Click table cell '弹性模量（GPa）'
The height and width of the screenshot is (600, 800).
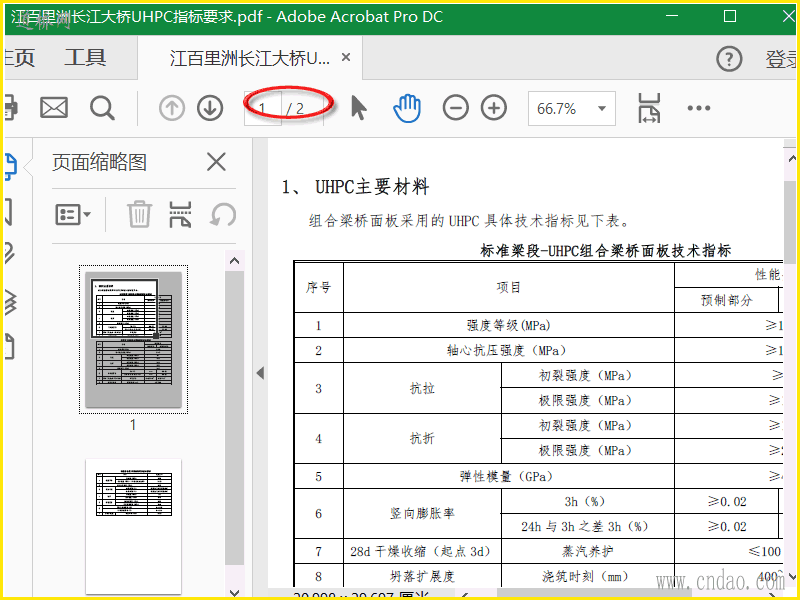tap(509, 476)
